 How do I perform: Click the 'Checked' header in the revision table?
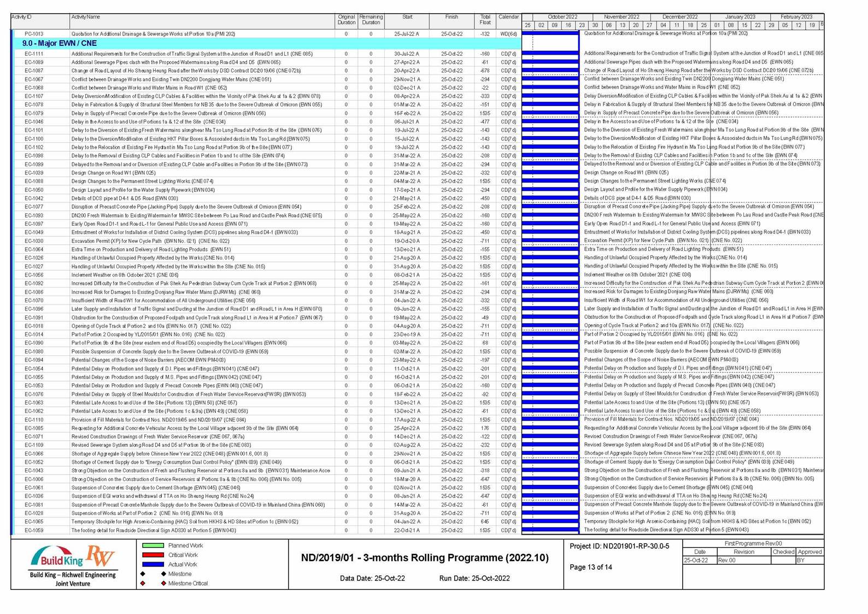point(783,552)
